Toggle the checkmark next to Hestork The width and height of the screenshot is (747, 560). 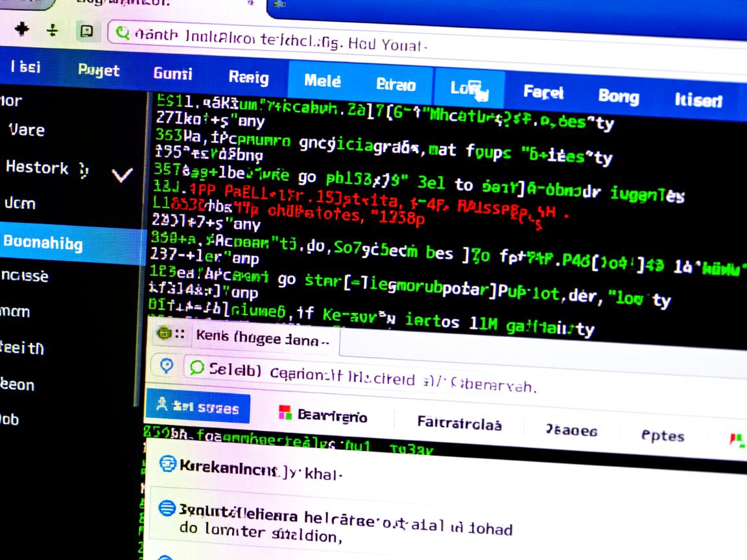pos(123,174)
